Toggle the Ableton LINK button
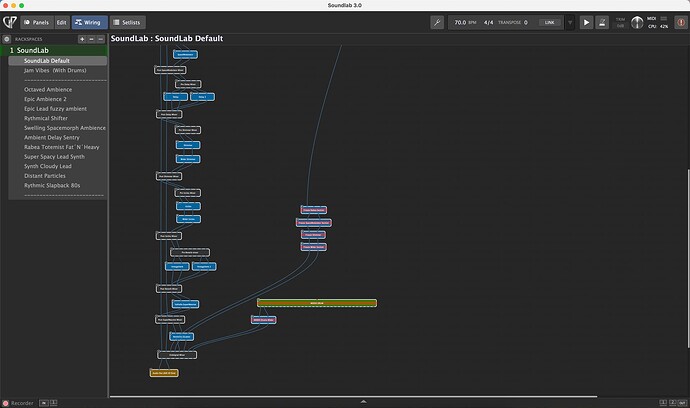This screenshot has height=408, width=690. (x=550, y=22)
